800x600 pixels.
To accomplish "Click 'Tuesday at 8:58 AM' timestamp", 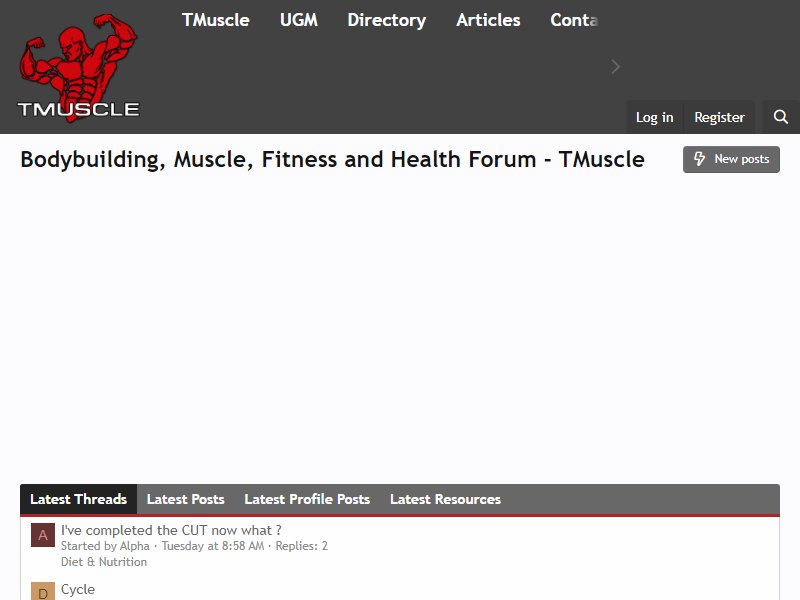I will 213,546.
